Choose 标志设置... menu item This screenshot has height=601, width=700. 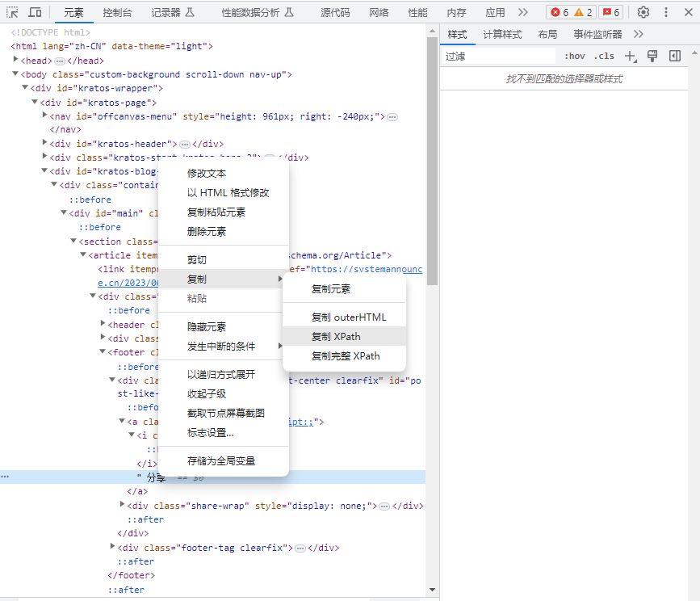click(224, 433)
